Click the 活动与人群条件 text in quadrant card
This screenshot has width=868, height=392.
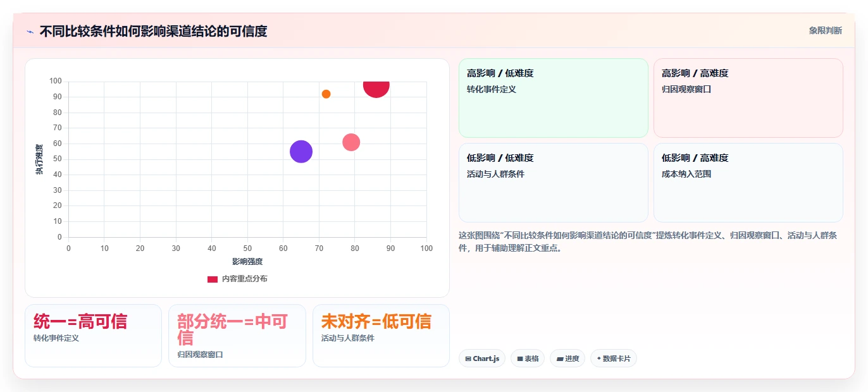[x=495, y=174]
